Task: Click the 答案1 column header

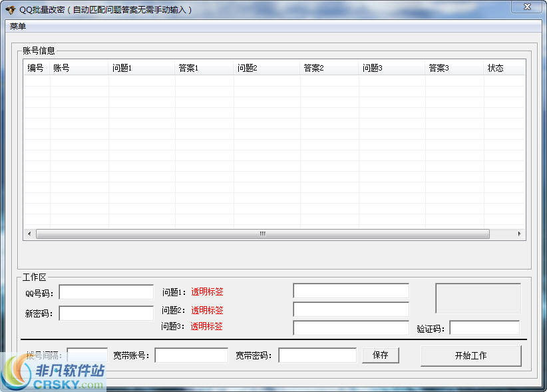Action: 204,68
